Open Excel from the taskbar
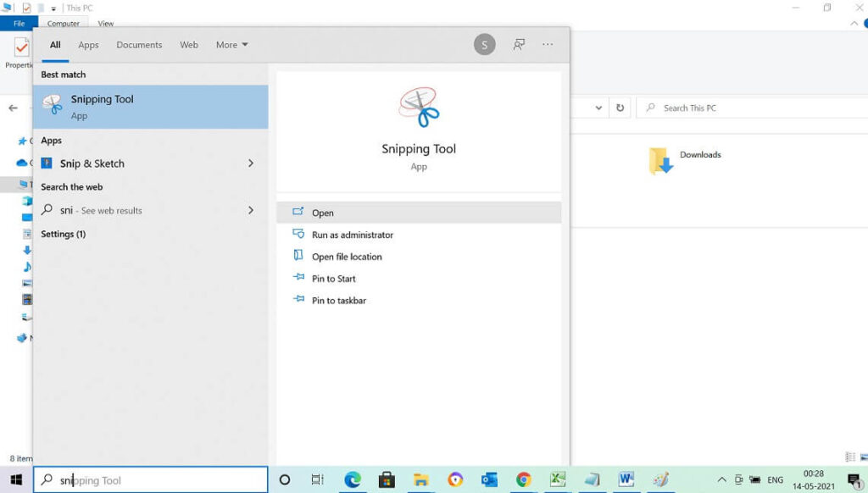868x493 pixels. pyautogui.click(x=558, y=479)
